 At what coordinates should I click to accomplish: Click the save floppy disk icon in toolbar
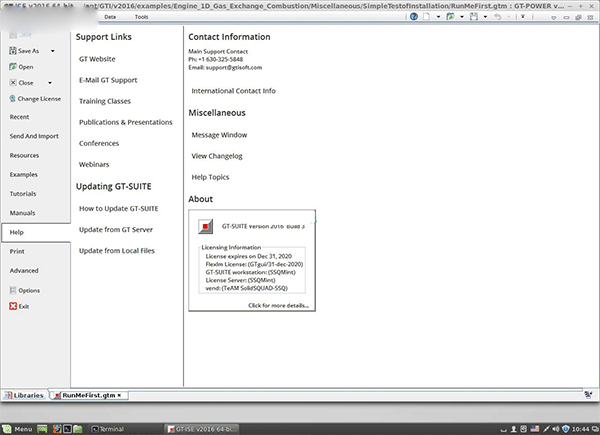point(474,16)
